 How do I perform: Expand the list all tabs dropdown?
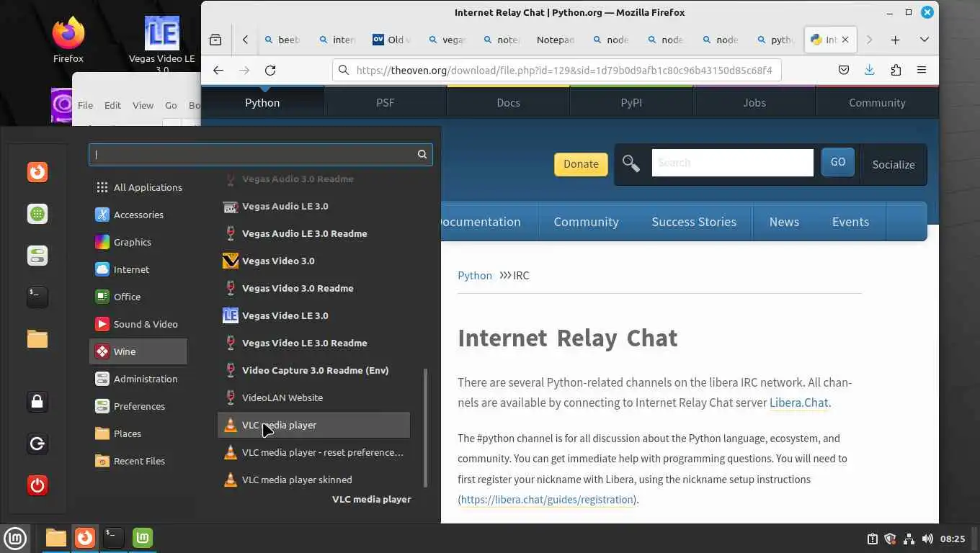pos(924,40)
